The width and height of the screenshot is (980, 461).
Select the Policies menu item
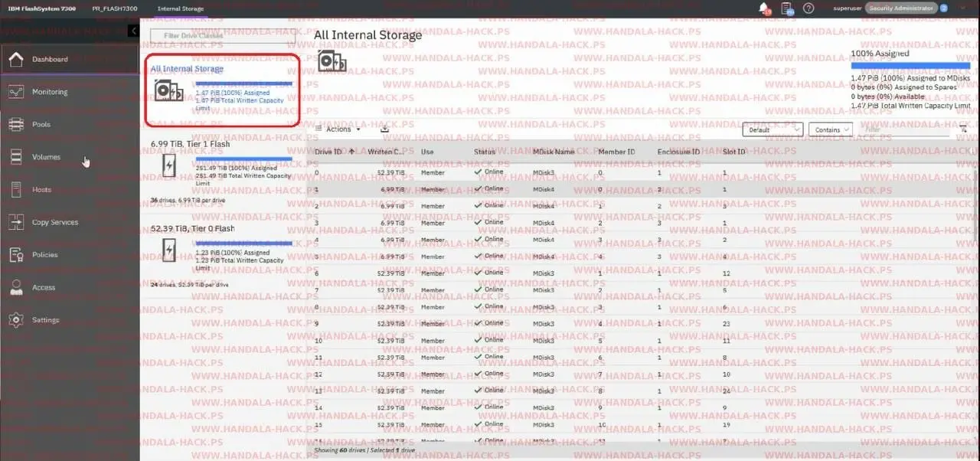click(x=44, y=255)
